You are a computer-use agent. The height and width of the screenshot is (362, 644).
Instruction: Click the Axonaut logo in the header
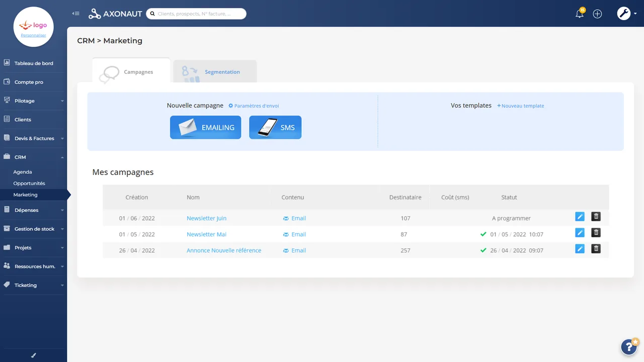[x=115, y=14]
